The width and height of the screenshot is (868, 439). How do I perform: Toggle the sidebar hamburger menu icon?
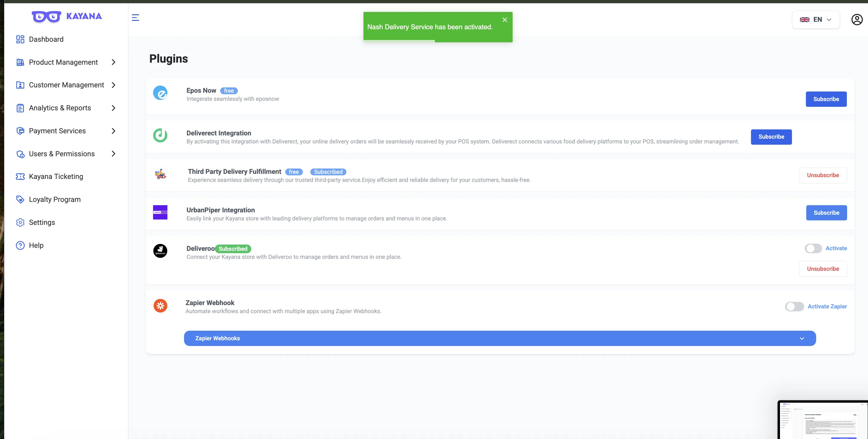coord(135,18)
